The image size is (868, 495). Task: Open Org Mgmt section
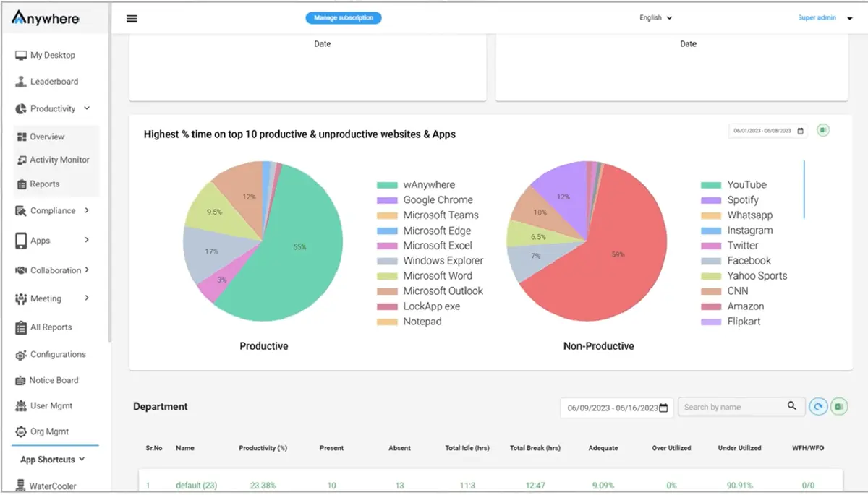pyautogui.click(x=49, y=431)
